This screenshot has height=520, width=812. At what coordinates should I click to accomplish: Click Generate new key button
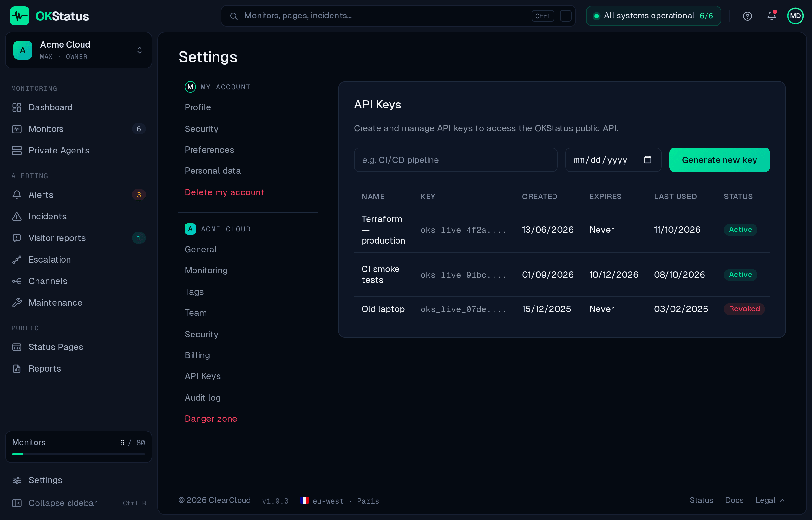[719, 160]
